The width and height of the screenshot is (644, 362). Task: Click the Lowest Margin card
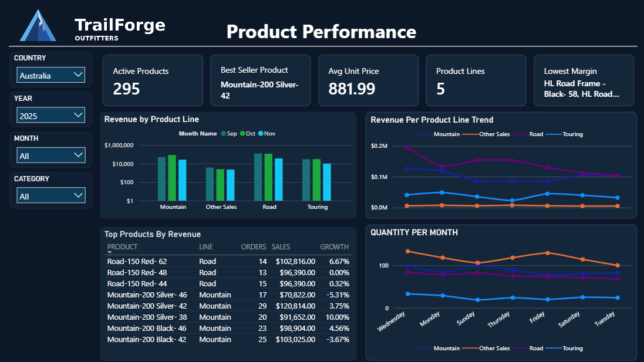tap(584, 80)
